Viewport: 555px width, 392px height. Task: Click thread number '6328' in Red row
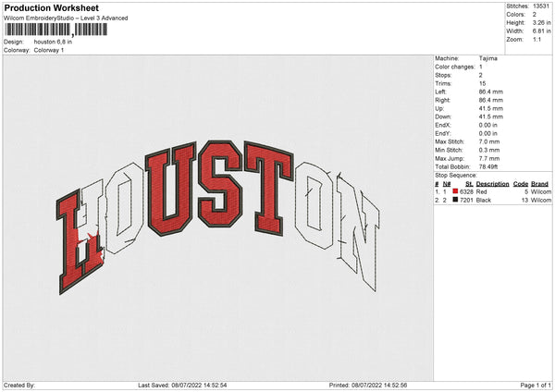click(466, 191)
